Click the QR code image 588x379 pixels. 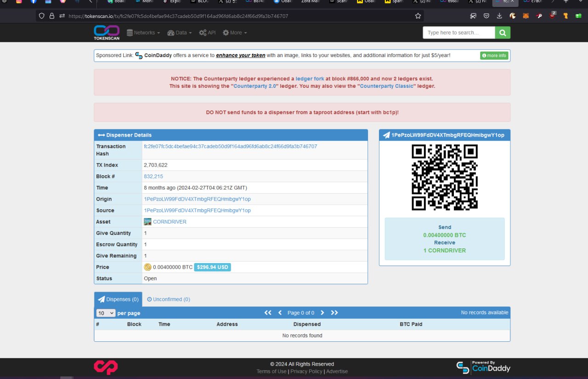tap(445, 178)
